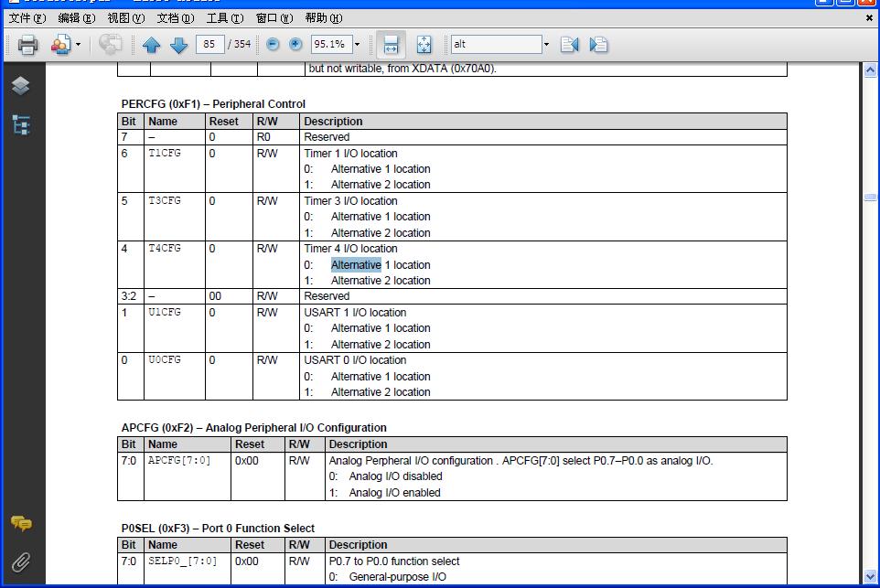Open the zoom level dropdown arrow
Image resolution: width=880 pixels, height=588 pixels.
pyautogui.click(x=358, y=44)
